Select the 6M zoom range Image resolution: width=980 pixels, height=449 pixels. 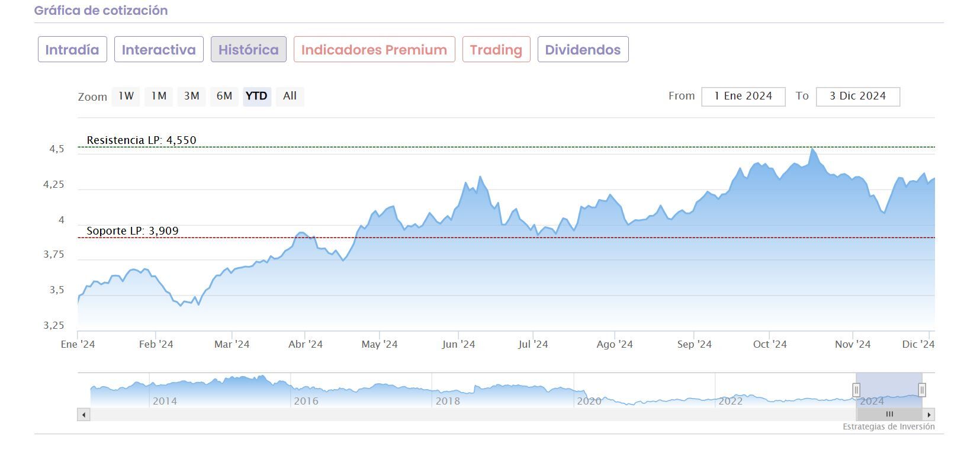224,96
